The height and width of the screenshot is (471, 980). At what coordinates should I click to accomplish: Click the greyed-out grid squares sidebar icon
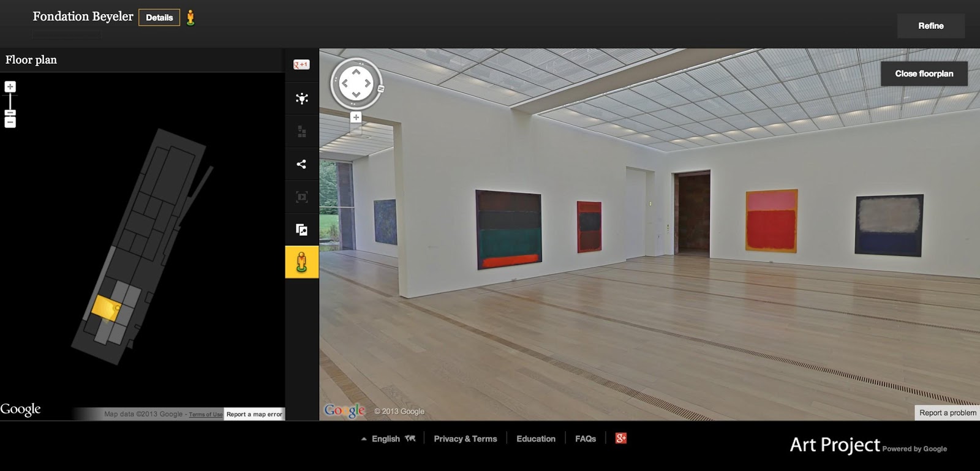click(301, 131)
